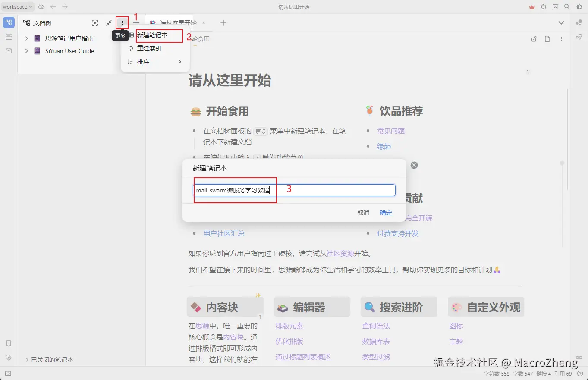Open the 常见问题 link
The width and height of the screenshot is (588, 380).
click(391, 131)
